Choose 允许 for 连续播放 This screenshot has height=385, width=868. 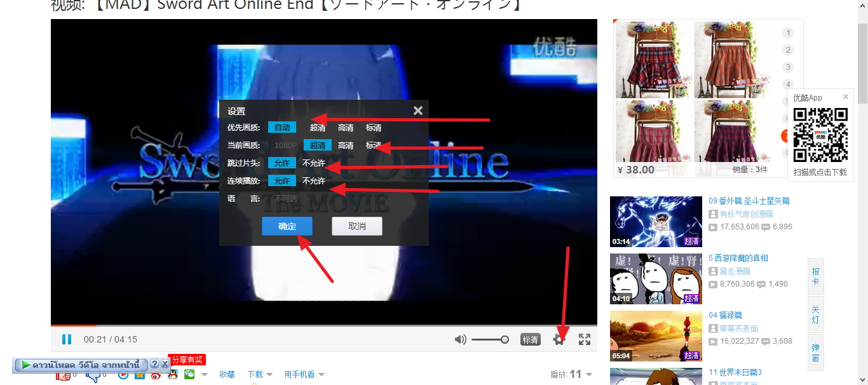coord(282,181)
